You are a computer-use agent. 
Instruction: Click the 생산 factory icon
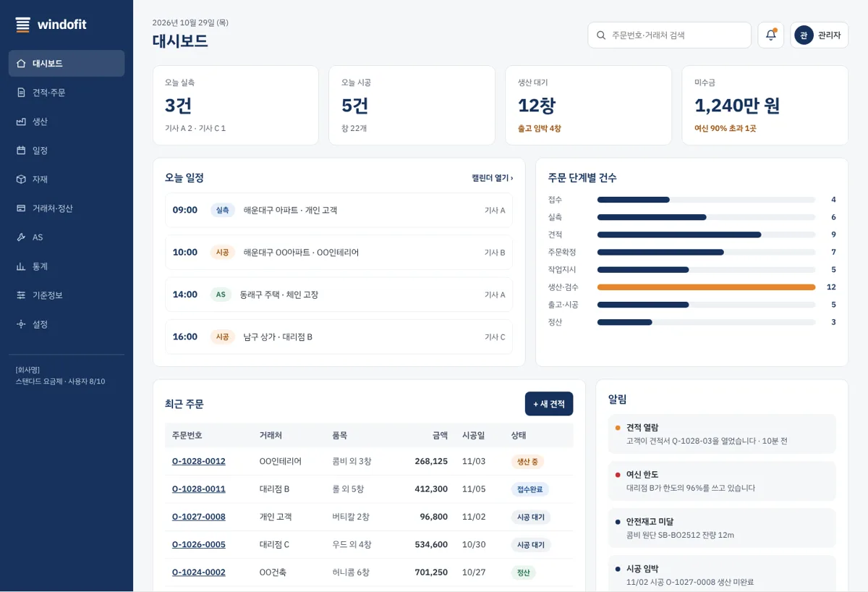(x=21, y=122)
